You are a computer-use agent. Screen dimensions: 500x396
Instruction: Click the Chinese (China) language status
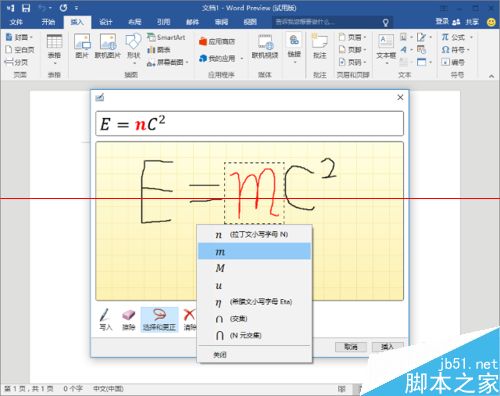108,389
